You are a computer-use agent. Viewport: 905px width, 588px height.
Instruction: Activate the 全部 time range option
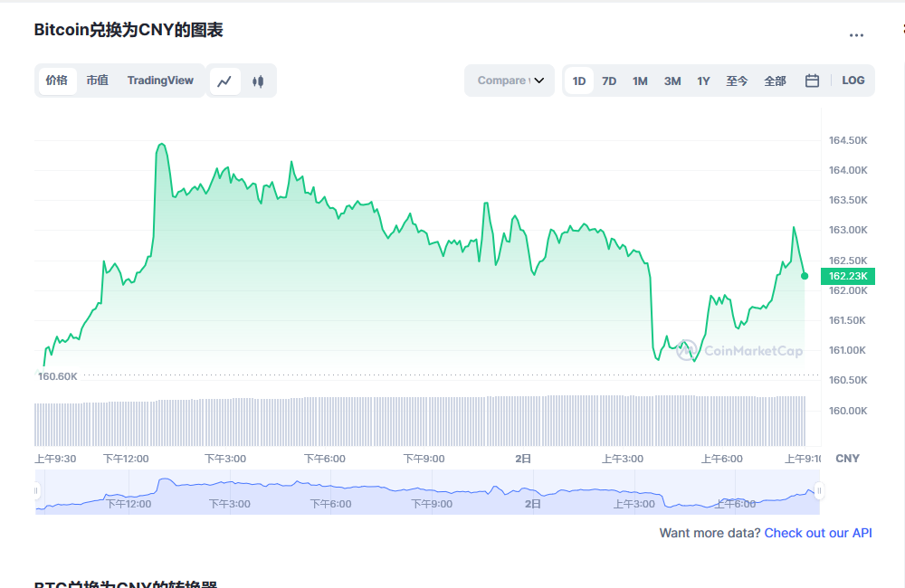(775, 81)
